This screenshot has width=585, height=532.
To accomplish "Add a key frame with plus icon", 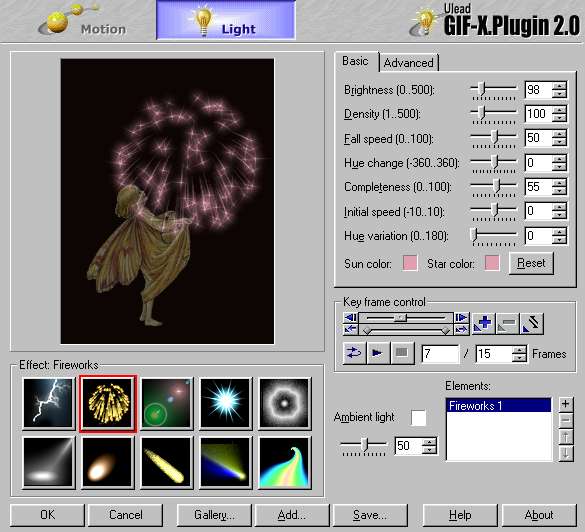I will tap(483, 323).
